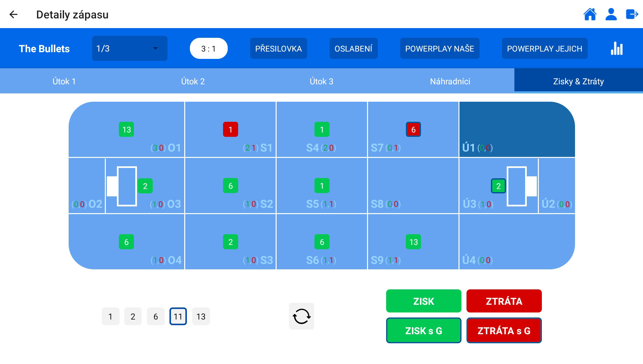Click the dropdown arrow next to 1/3
The image size is (643, 364).
(155, 49)
